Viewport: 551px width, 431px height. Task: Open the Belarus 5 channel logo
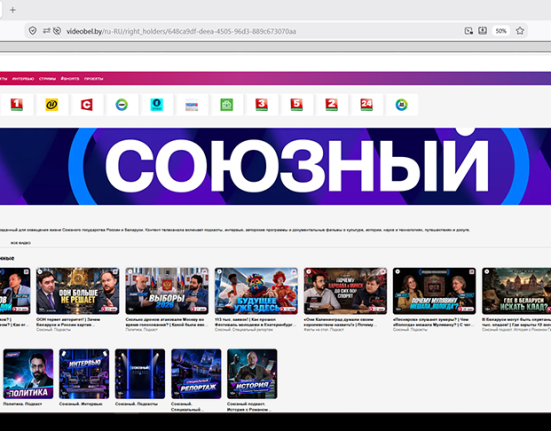tap(297, 105)
